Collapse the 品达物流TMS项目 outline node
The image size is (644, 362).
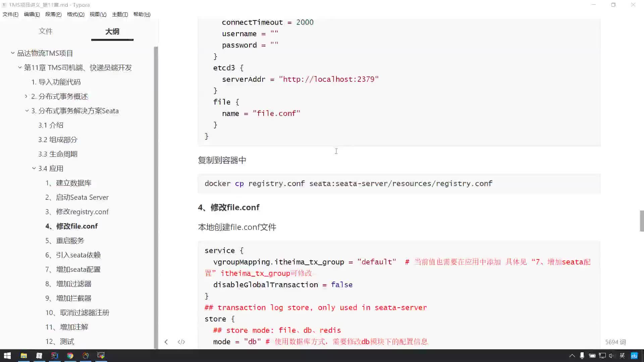[x=12, y=53]
